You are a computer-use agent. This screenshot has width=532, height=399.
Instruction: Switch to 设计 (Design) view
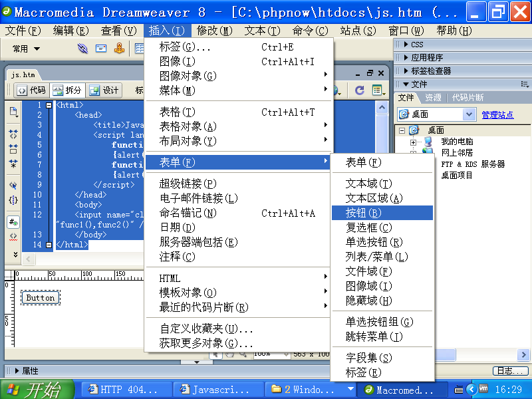click(105, 90)
